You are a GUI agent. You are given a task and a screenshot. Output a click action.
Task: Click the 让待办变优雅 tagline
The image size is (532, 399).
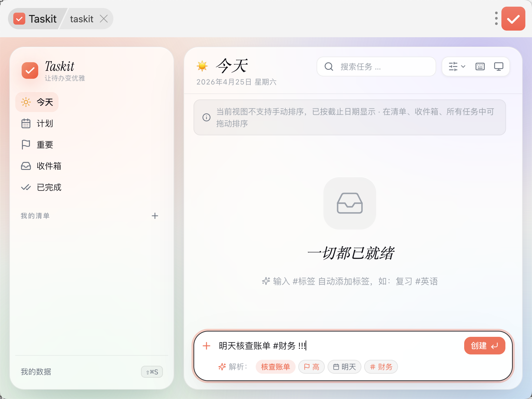point(65,78)
